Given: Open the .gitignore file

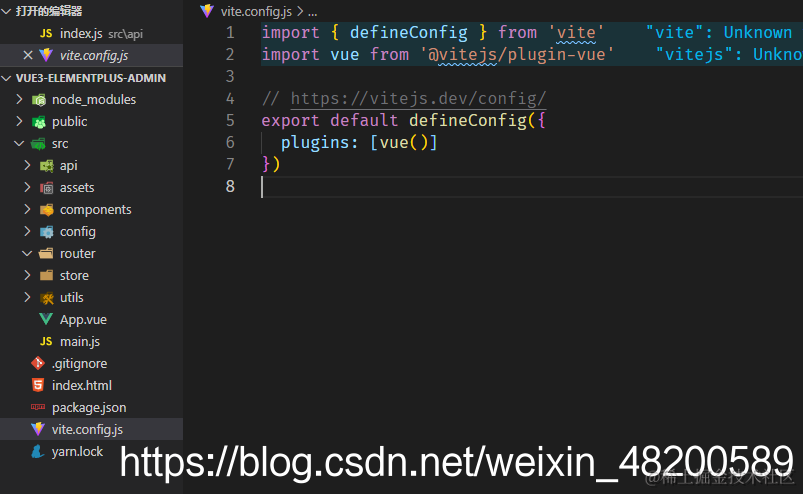Looking at the screenshot, I should click(x=91, y=363).
